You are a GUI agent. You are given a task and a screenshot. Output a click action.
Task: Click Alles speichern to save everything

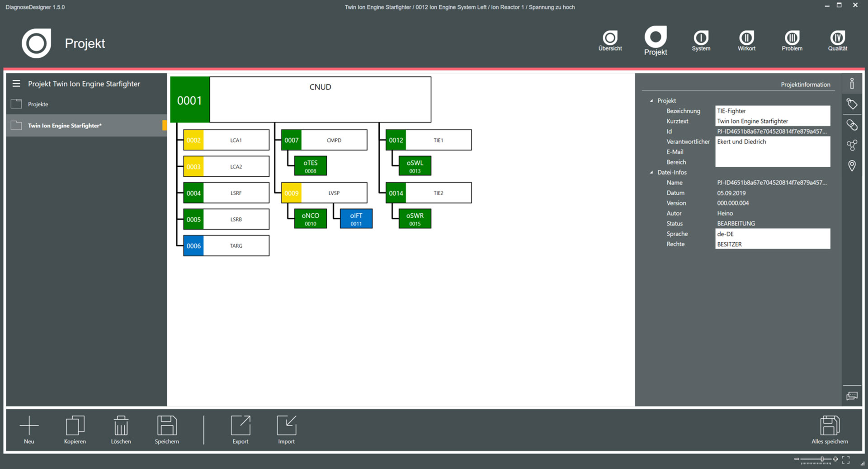(x=830, y=430)
